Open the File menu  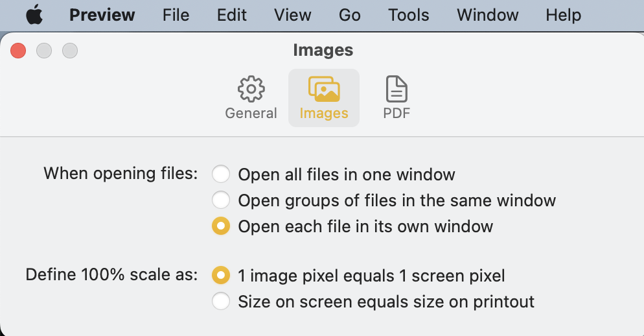tap(176, 15)
